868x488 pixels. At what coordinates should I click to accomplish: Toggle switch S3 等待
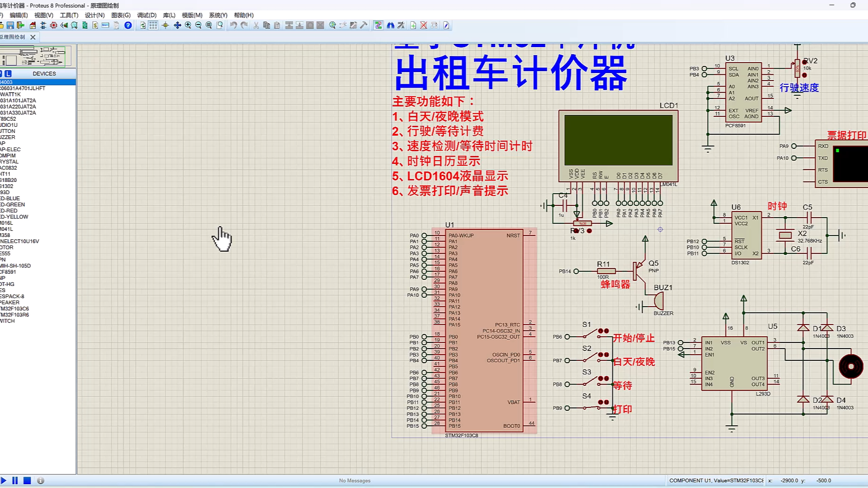(592, 382)
